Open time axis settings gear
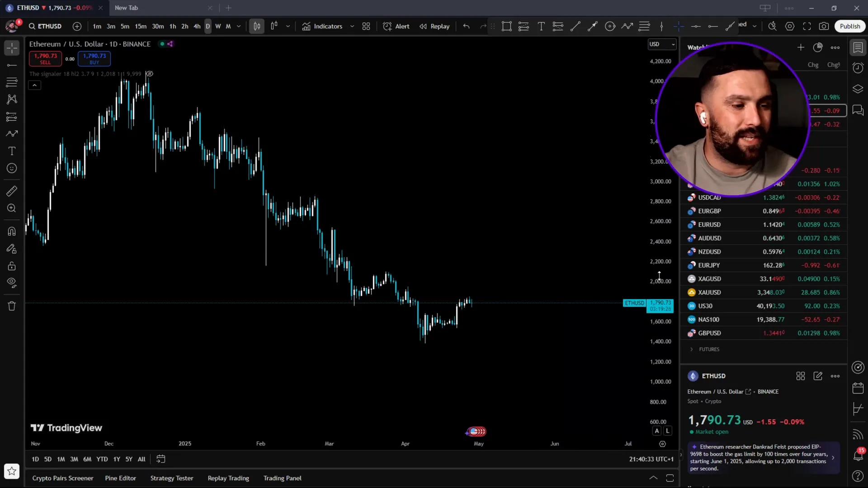Image resolution: width=868 pixels, height=488 pixels. 662,444
